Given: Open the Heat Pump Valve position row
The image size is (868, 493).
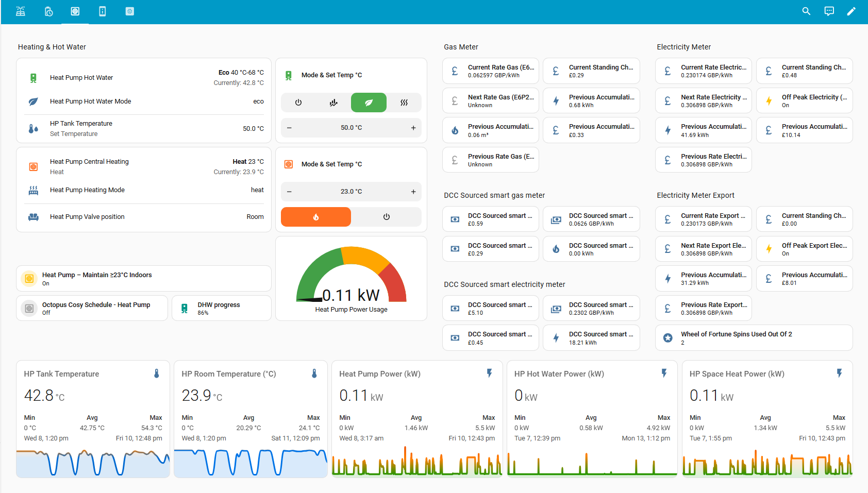Looking at the screenshot, I should [143, 217].
